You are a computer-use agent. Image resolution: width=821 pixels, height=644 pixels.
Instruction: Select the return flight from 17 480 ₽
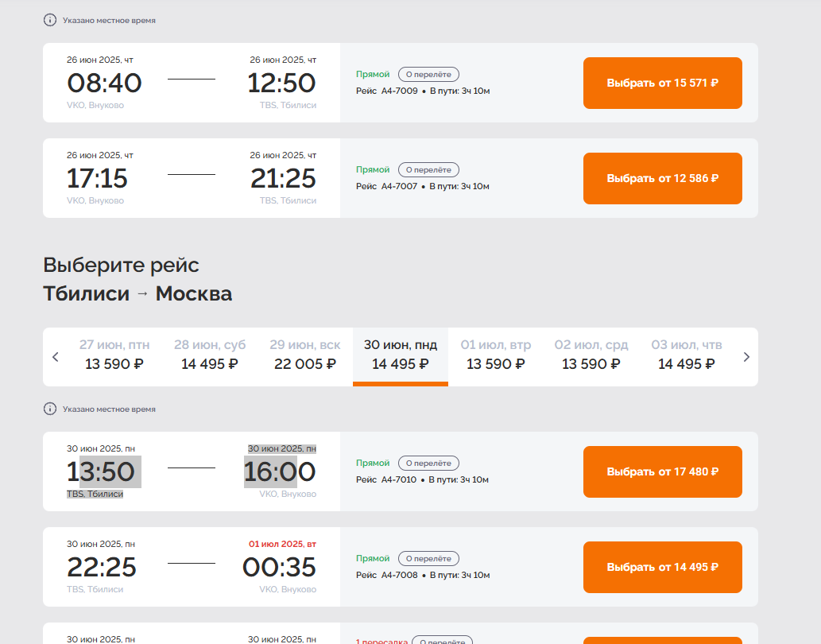(x=662, y=471)
